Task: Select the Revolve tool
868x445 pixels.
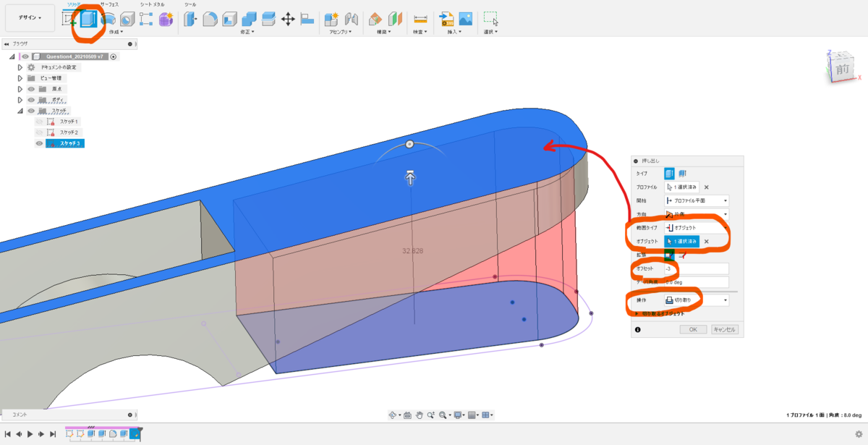Action: 108,20
